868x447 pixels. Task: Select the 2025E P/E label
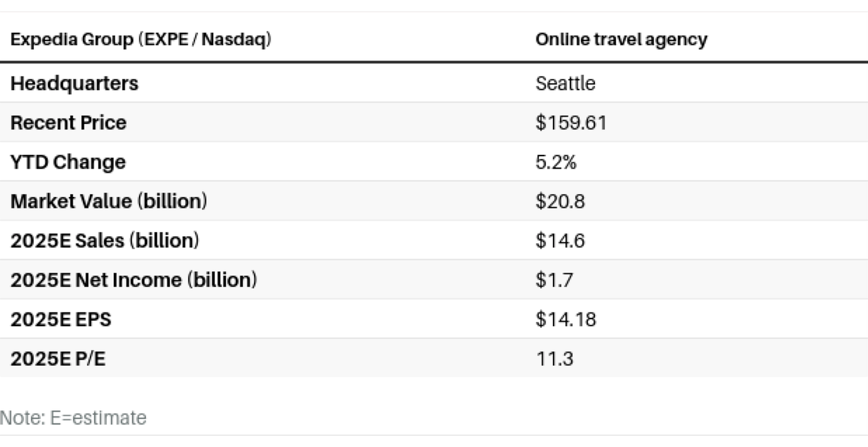click(58, 358)
